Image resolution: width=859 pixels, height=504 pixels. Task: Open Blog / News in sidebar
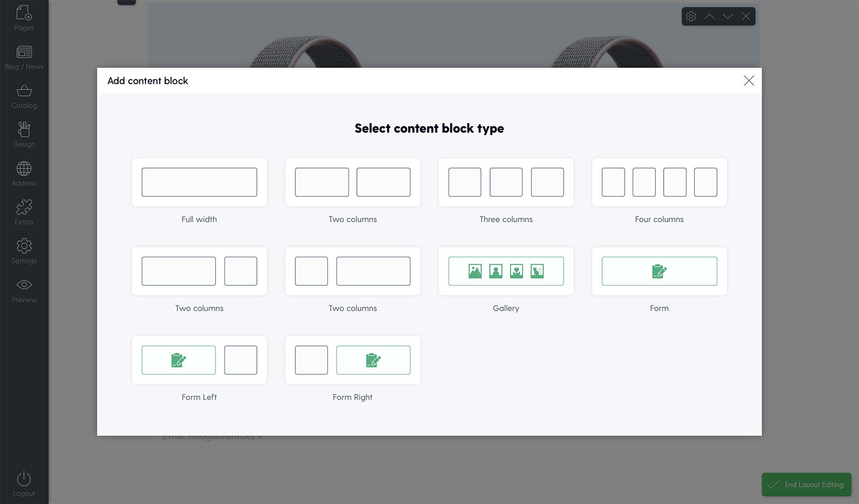click(24, 57)
